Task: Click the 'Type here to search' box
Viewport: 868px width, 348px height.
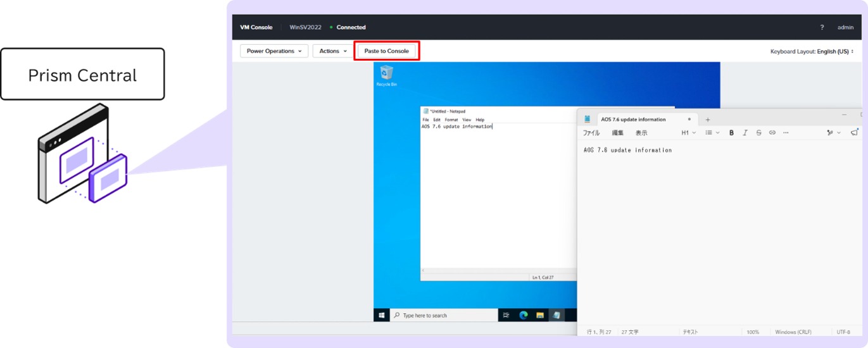Action: [443, 315]
